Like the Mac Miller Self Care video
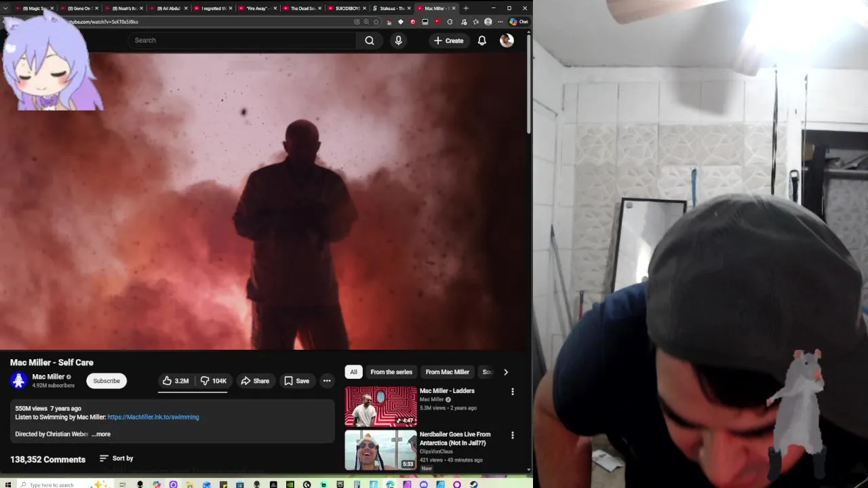 tap(176, 381)
